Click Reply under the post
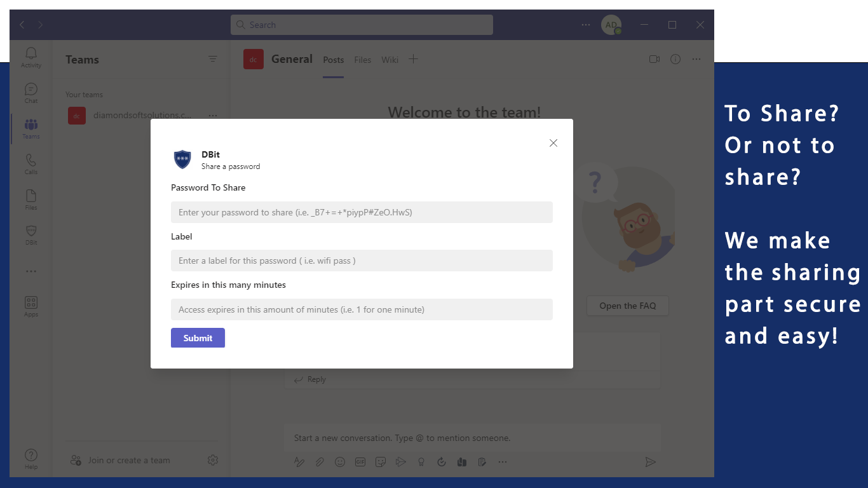Screen dimensions: 868x488 309,379
